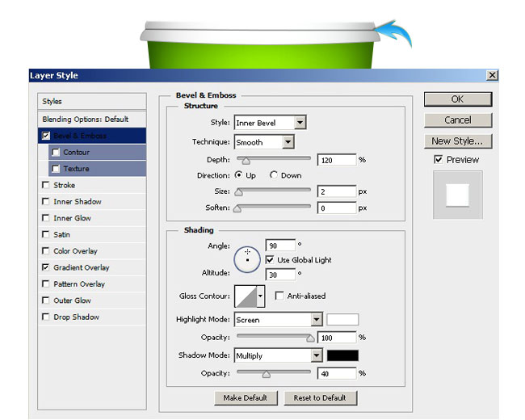Open the Highlight Mode dropdown showing Screen
Viewport: 525px width, 420px height.
[x=278, y=320]
